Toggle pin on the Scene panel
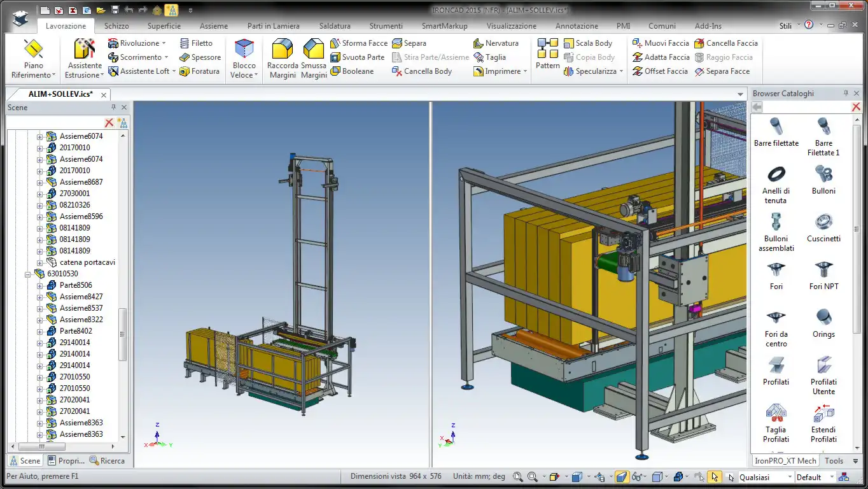Viewport: 868px width, 489px height. pos(114,108)
